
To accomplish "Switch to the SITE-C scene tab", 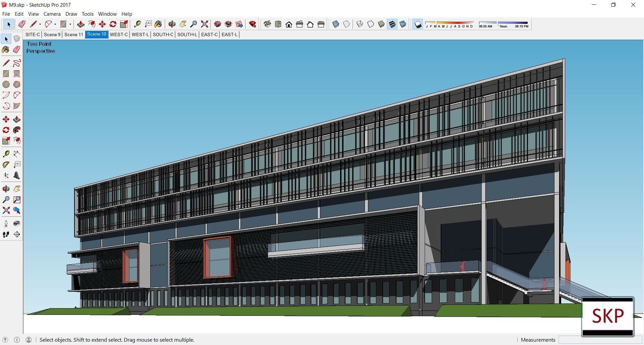I will click(33, 34).
